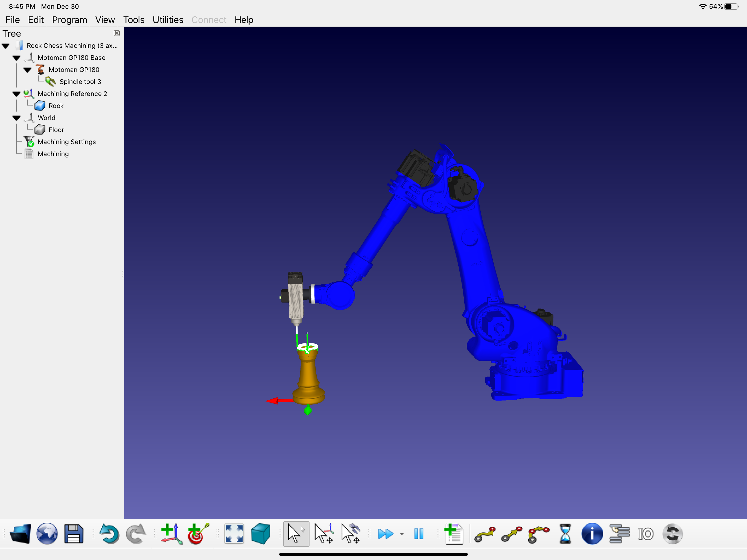Click the Machining program document icon

click(x=29, y=154)
